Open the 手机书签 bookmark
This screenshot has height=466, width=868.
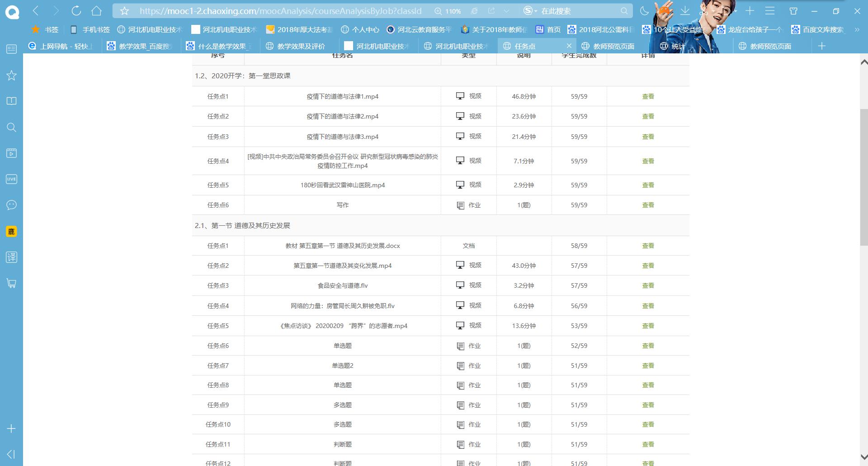[91, 29]
